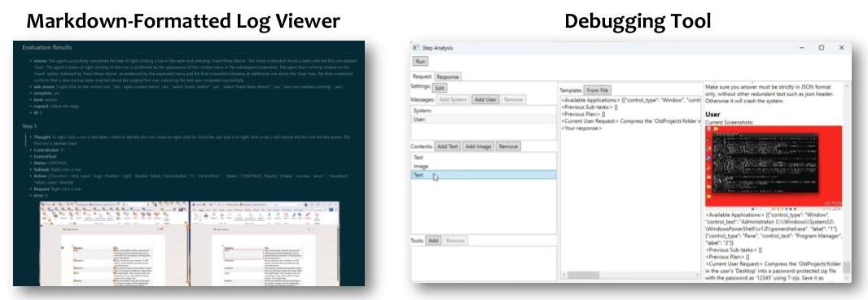Click the Current User Request template line
Viewport: 868px width, 300px height.
pos(631,121)
